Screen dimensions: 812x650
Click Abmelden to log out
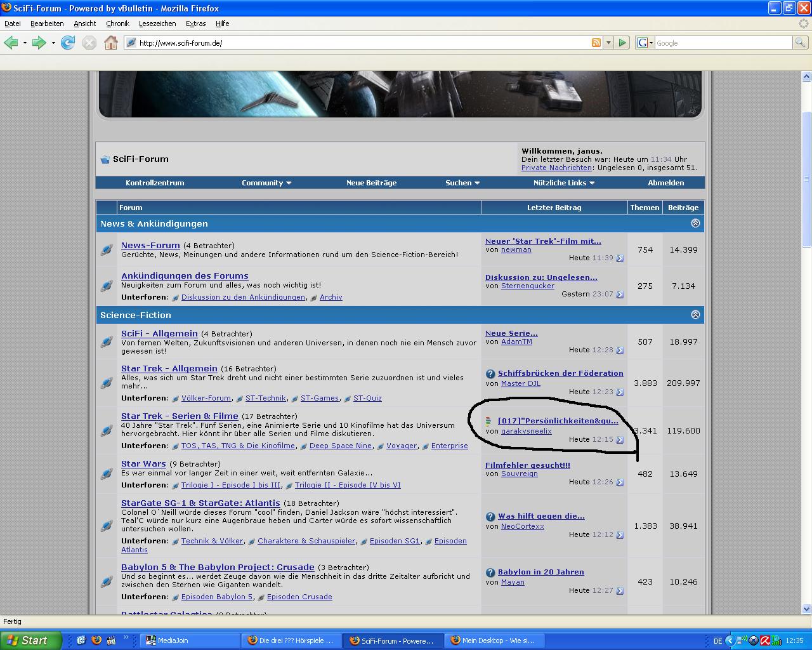click(x=665, y=183)
